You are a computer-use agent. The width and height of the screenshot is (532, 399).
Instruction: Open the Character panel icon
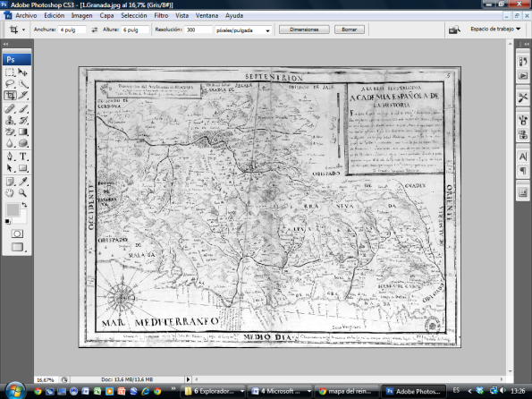point(523,157)
